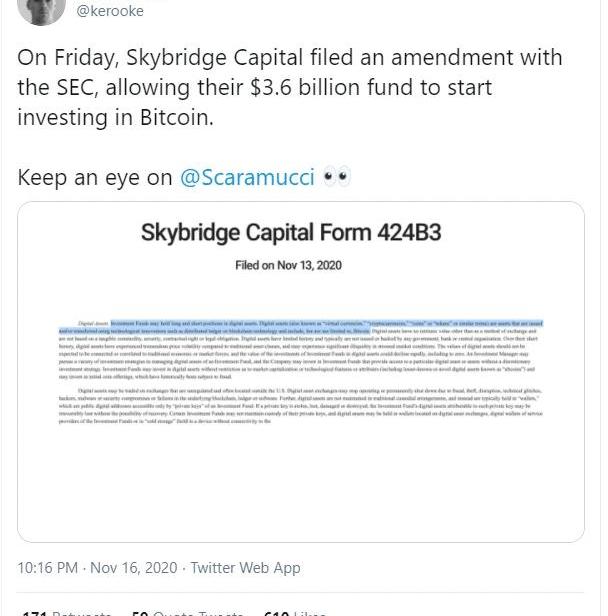Open the @Scaramucci mention link

coord(247,178)
